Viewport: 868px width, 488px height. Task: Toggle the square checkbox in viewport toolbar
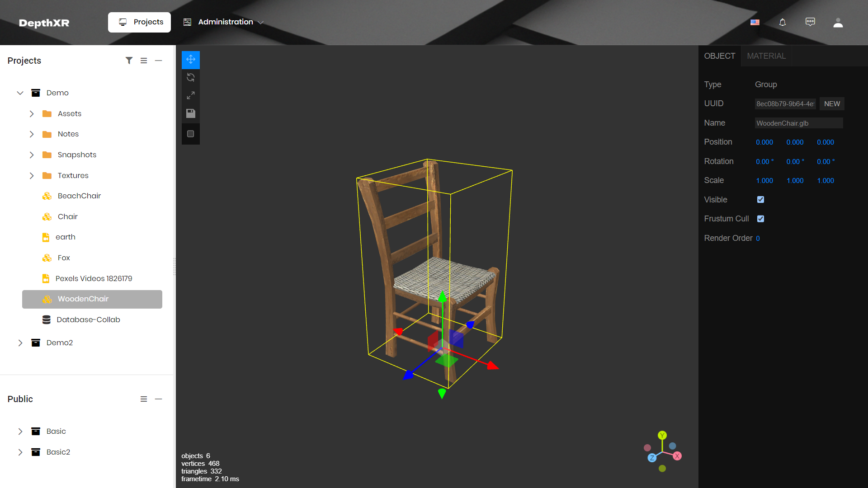pyautogui.click(x=191, y=134)
